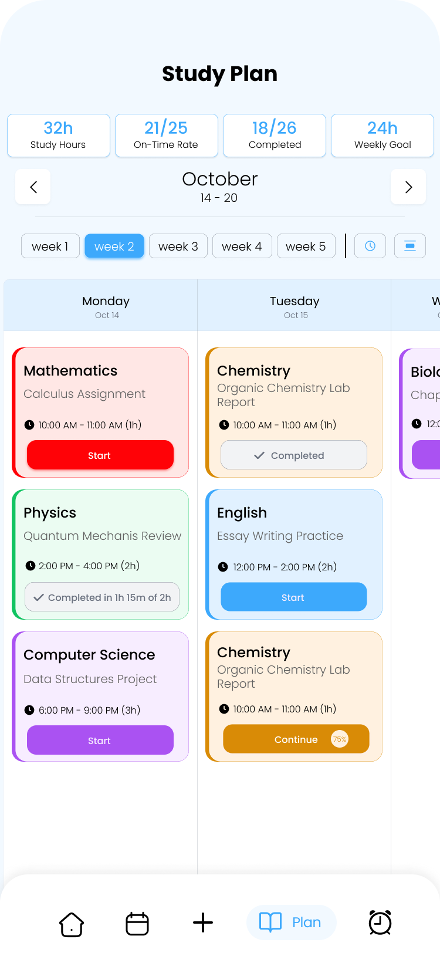
Task: Tap the 75% progress badge on Continue button
Action: coord(340,739)
